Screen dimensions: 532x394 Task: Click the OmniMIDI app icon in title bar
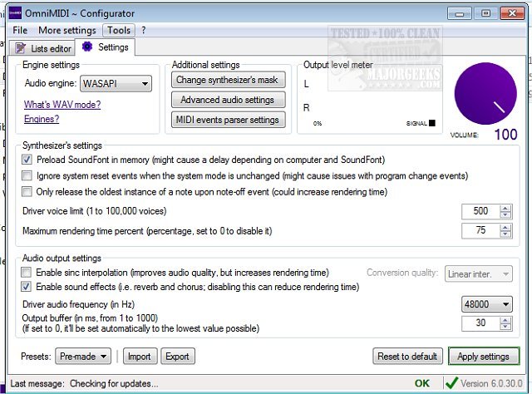tap(15, 13)
